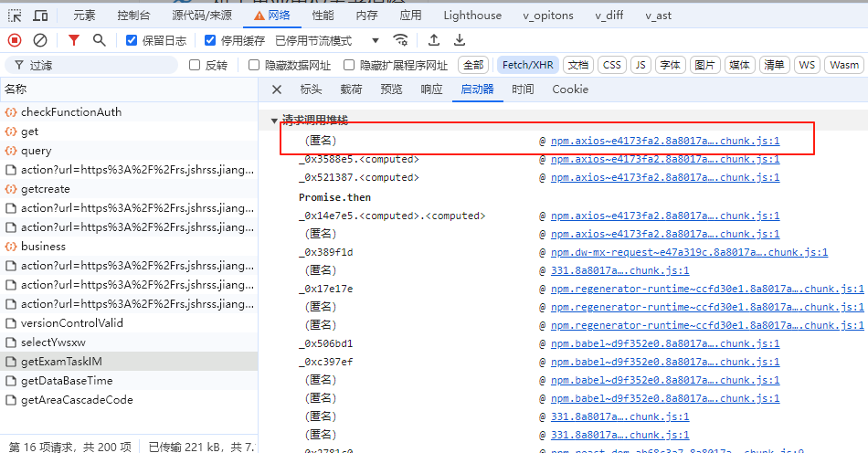Viewport: 868px width, 453px height.
Task: Filter requests by Font type
Action: (671, 65)
